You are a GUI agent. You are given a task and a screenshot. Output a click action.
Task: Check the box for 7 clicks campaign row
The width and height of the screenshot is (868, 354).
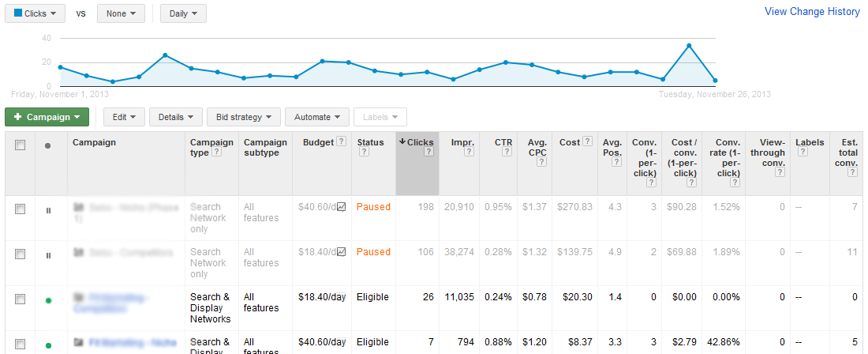tap(20, 344)
